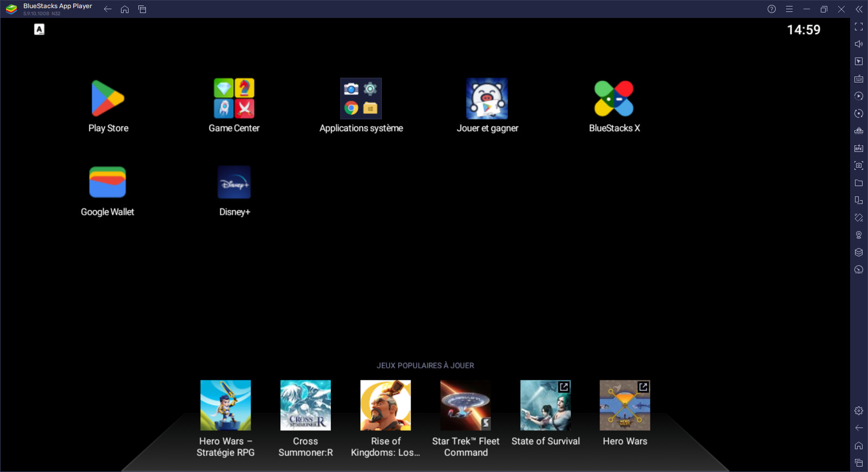The image size is (868, 472).
Task: Click the volume speaker icon in sidebar
Action: coord(859,44)
